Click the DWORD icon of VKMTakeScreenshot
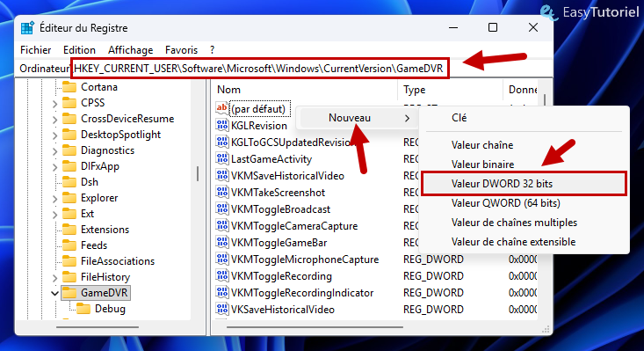The width and height of the screenshot is (644, 351). click(x=221, y=192)
